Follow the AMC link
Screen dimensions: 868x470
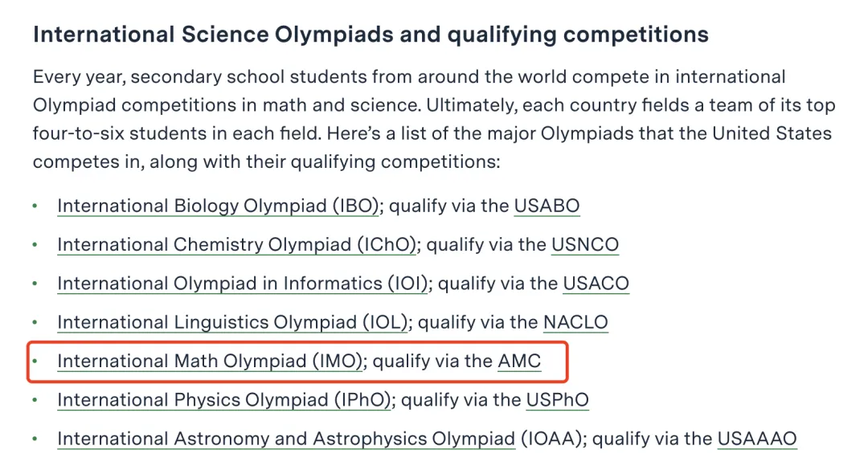coord(519,361)
